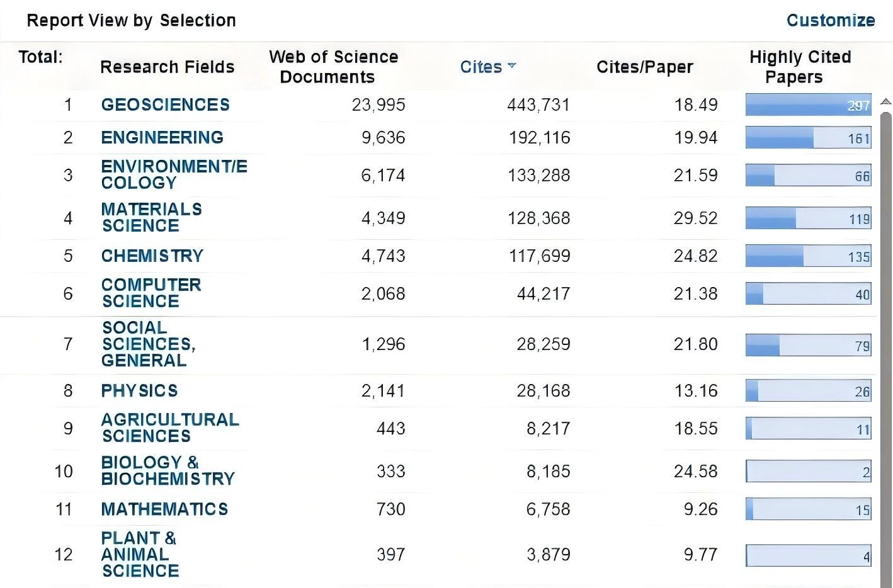This screenshot has height=588, width=893.
Task: Open the Customize report link
Action: [830, 20]
